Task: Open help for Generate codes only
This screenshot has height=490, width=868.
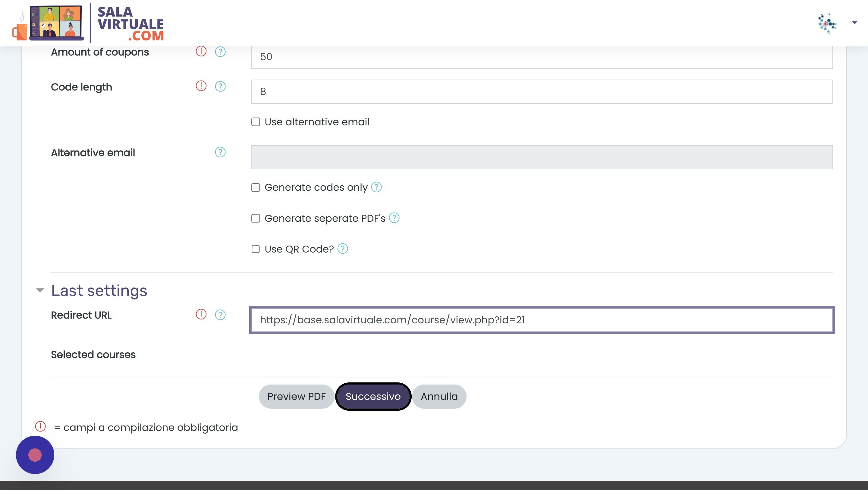Action: point(376,187)
